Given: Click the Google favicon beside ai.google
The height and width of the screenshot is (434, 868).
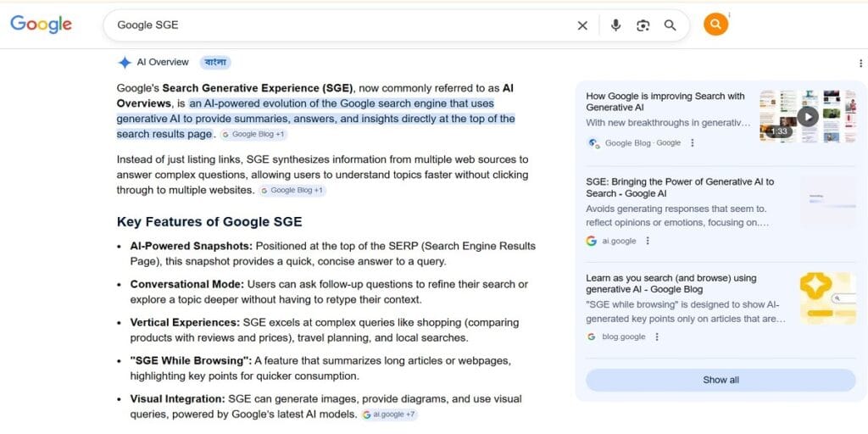Looking at the screenshot, I should click(x=592, y=241).
